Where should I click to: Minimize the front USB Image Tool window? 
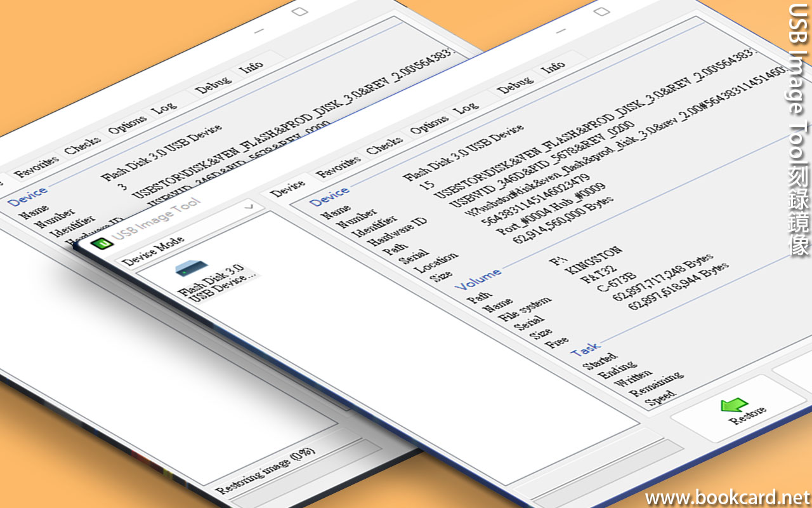pyautogui.click(x=561, y=29)
